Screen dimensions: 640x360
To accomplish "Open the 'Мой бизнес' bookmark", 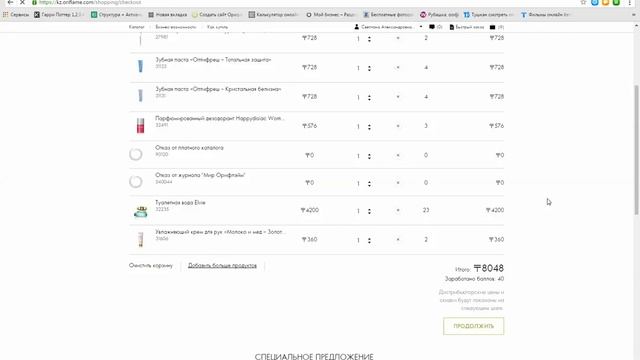I will (x=331, y=15).
